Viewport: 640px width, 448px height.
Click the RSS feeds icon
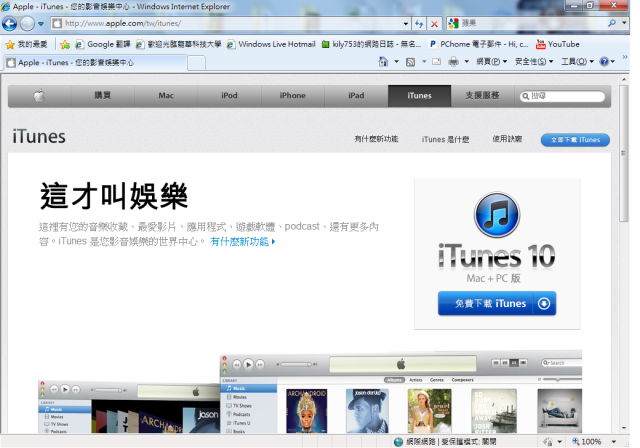(x=410, y=62)
